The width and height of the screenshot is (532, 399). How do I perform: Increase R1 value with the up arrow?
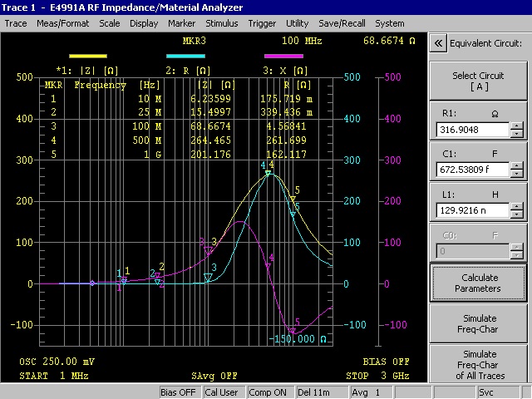pyautogui.click(x=517, y=126)
